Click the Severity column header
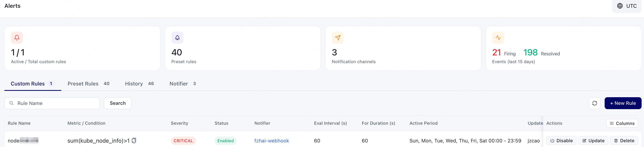The width and height of the screenshot is (644, 147). 180,123
